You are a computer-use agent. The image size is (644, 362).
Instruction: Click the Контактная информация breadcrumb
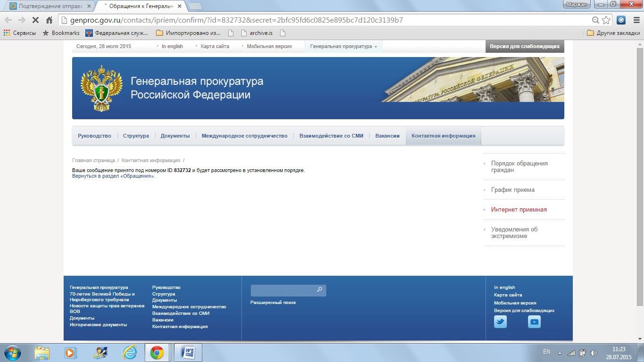click(151, 161)
